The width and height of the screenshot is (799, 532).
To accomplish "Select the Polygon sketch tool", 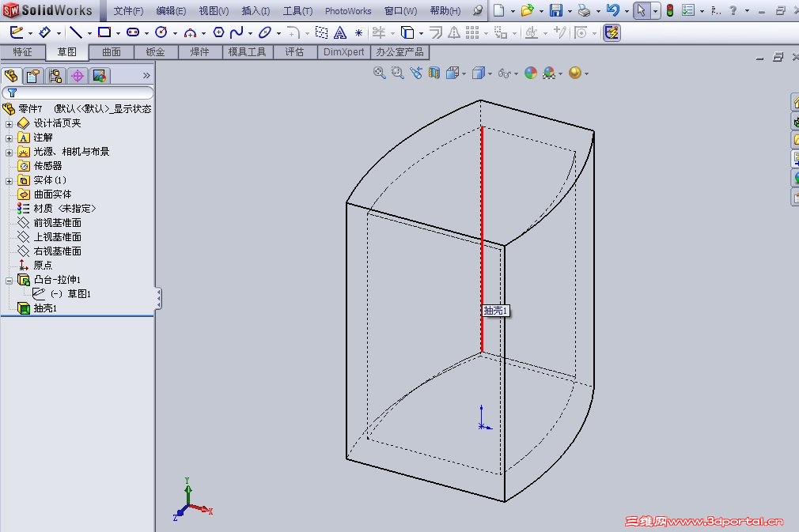I will pyautogui.click(x=218, y=32).
